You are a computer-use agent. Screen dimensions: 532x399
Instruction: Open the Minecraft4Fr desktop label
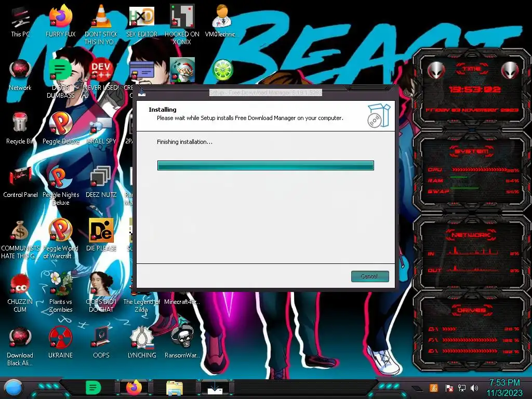click(x=182, y=301)
